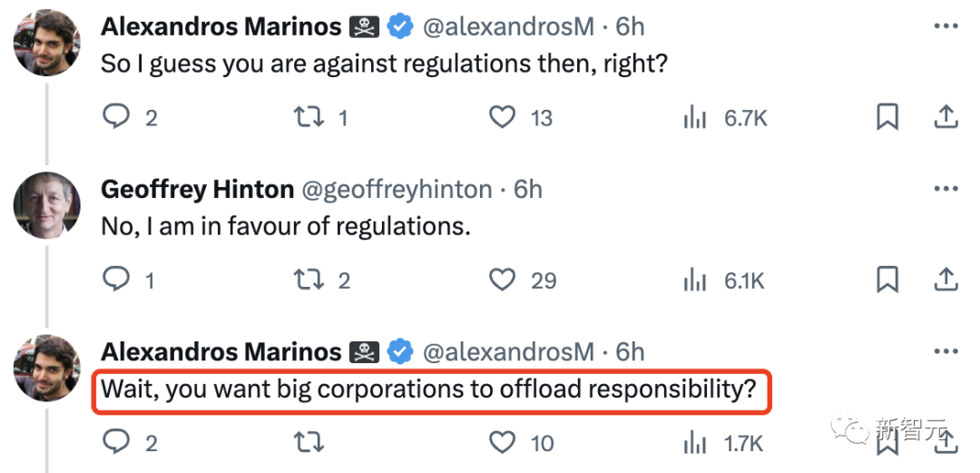This screenshot has width=980, height=473.
Task: Bookmark Geoffrey Hinton's tweet
Action: (887, 280)
